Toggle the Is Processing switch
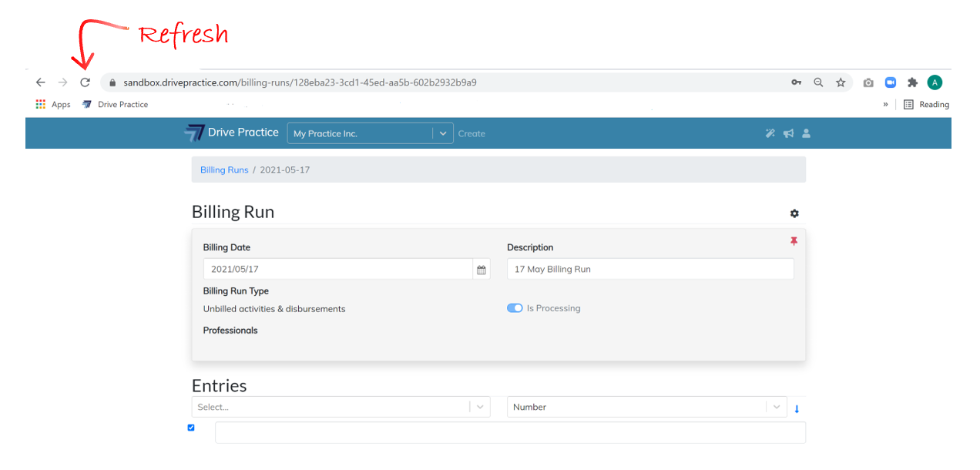 (515, 308)
